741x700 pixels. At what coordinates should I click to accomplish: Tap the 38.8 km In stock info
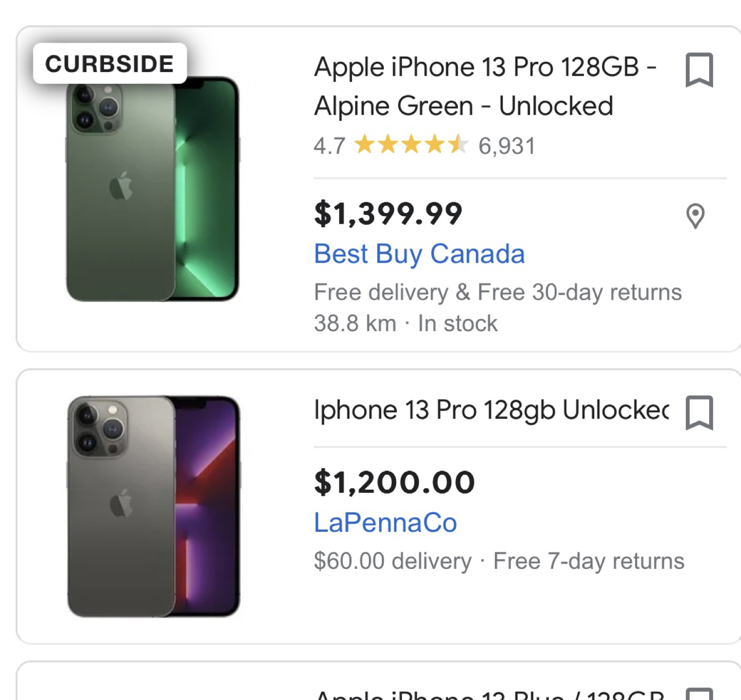[405, 324]
